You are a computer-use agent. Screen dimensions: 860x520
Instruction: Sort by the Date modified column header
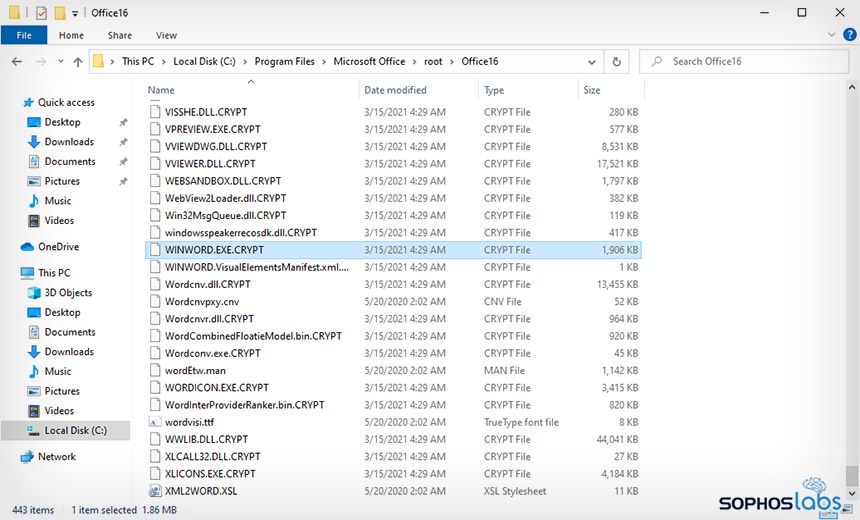[x=395, y=90]
